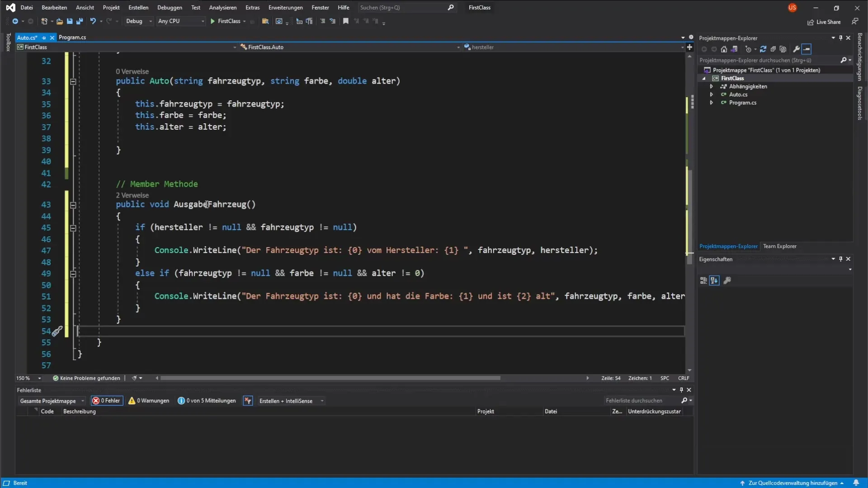Click the solution/folder view switch icon
This screenshot has height=488, width=868.
click(734, 49)
